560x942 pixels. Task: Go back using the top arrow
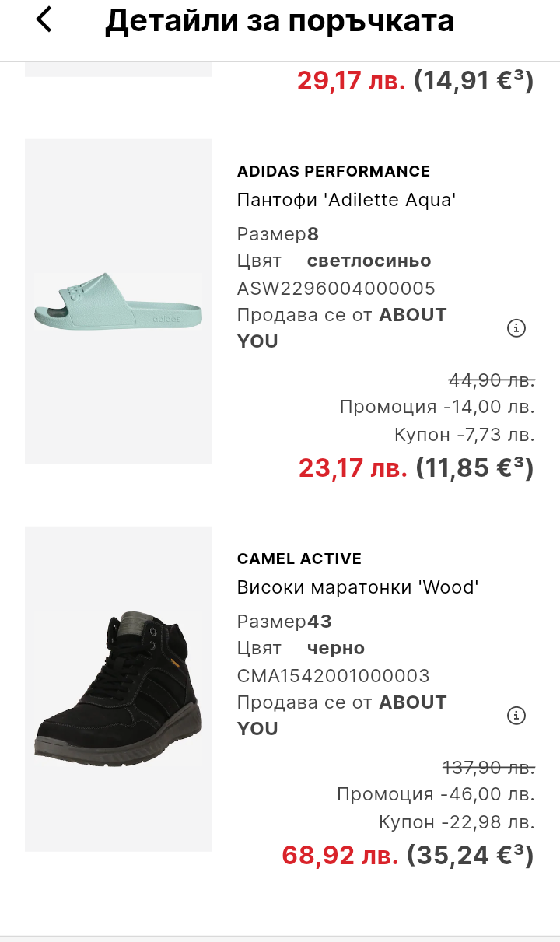pos(44,20)
